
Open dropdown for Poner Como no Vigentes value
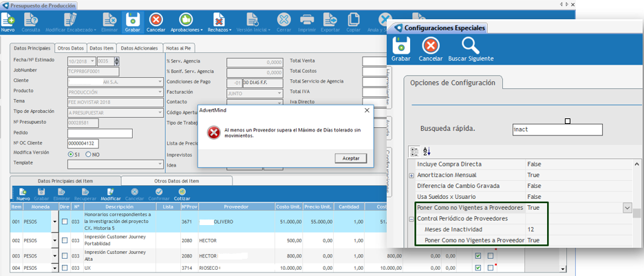[627, 207]
